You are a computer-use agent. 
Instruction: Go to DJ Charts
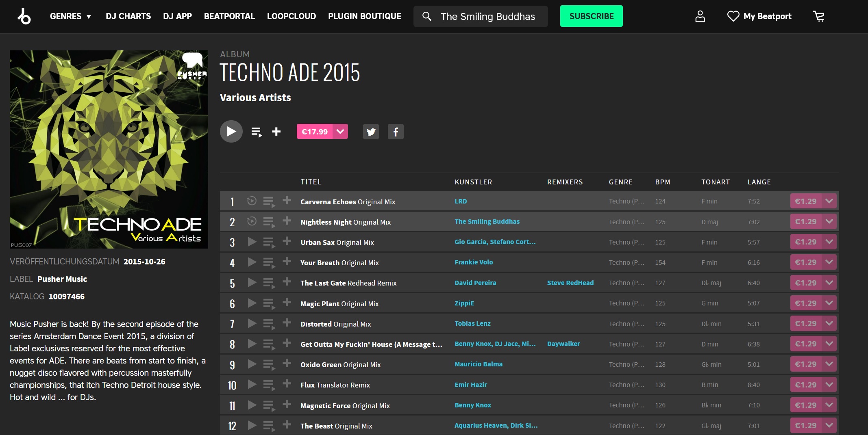pos(128,16)
